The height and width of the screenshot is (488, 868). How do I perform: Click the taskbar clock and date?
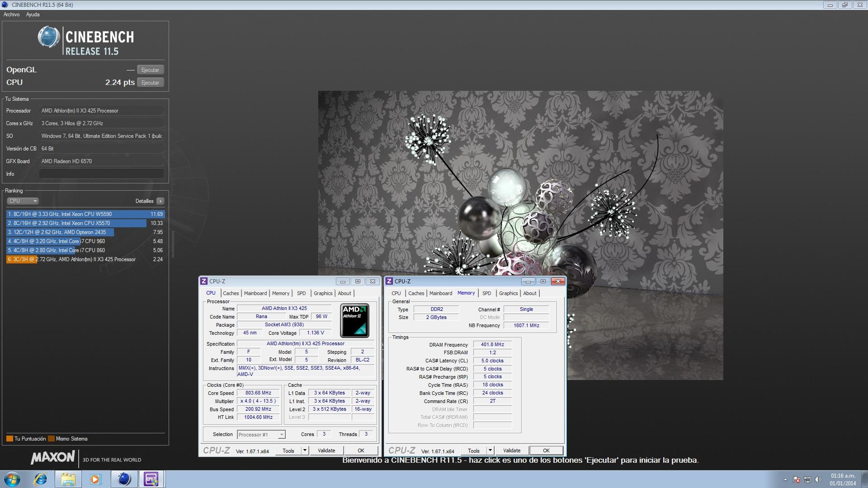coord(843,479)
